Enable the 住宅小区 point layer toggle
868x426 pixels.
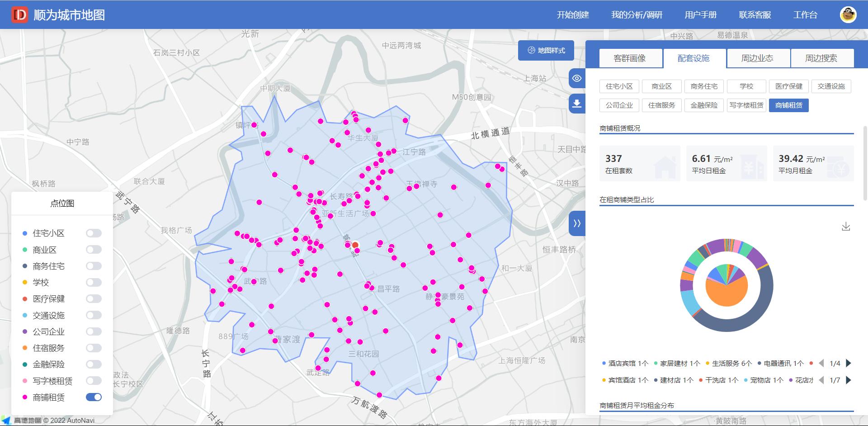click(94, 233)
